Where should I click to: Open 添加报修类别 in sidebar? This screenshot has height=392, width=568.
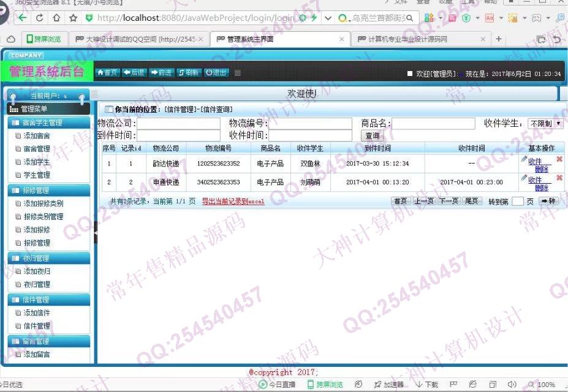43,204
